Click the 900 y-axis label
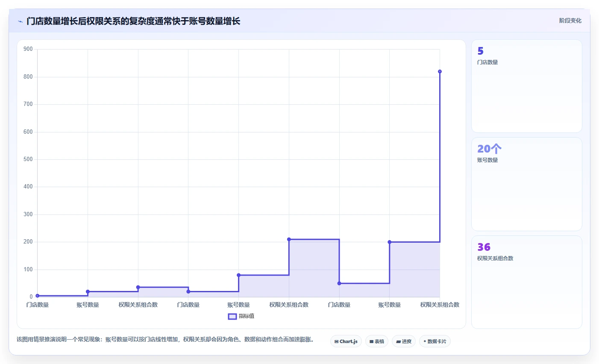Image resolution: width=599 pixels, height=364 pixels. [28, 49]
